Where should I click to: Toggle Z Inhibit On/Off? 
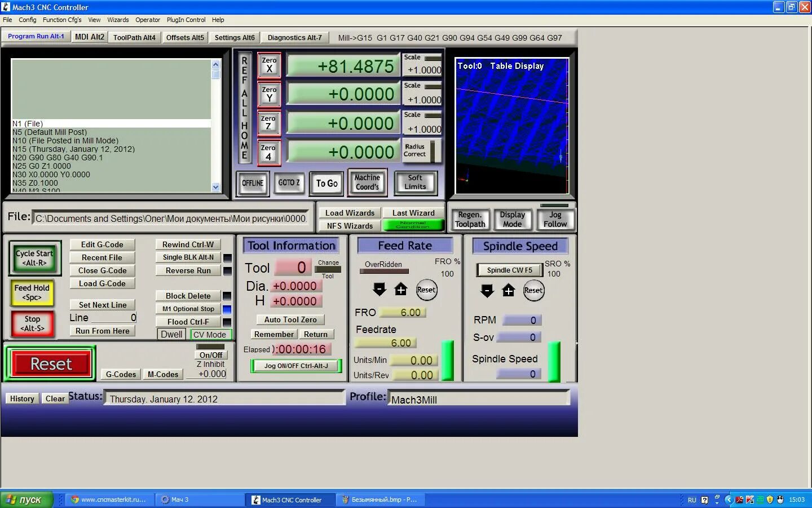tap(211, 355)
